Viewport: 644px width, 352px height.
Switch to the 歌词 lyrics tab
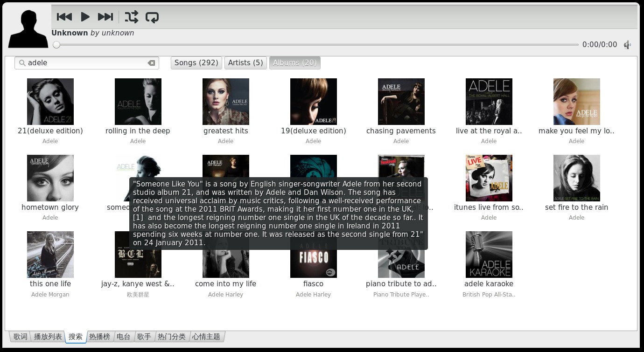[20, 337]
